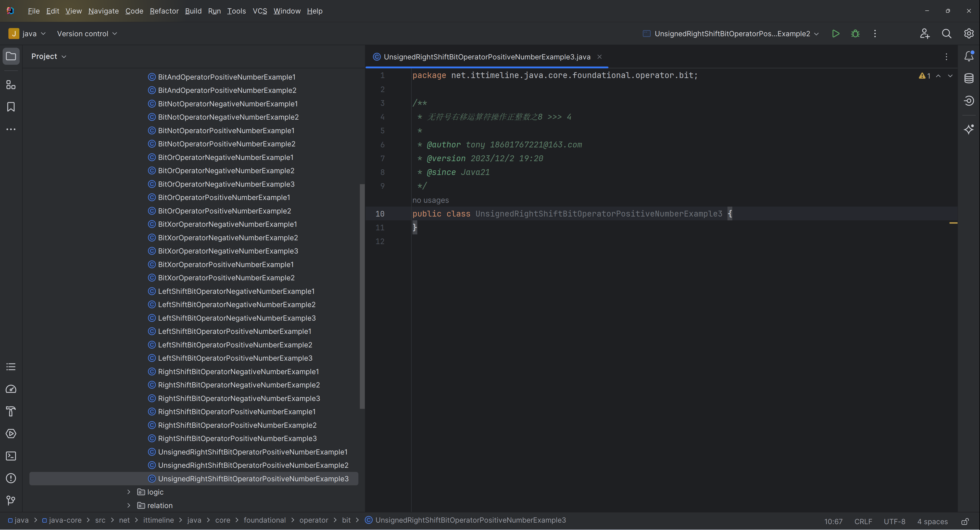Image resolution: width=980 pixels, height=530 pixels.
Task: Select the UnsignedRightShiftBitOperatorPositiveNumberExample3.java editor tab
Action: pyautogui.click(x=487, y=57)
